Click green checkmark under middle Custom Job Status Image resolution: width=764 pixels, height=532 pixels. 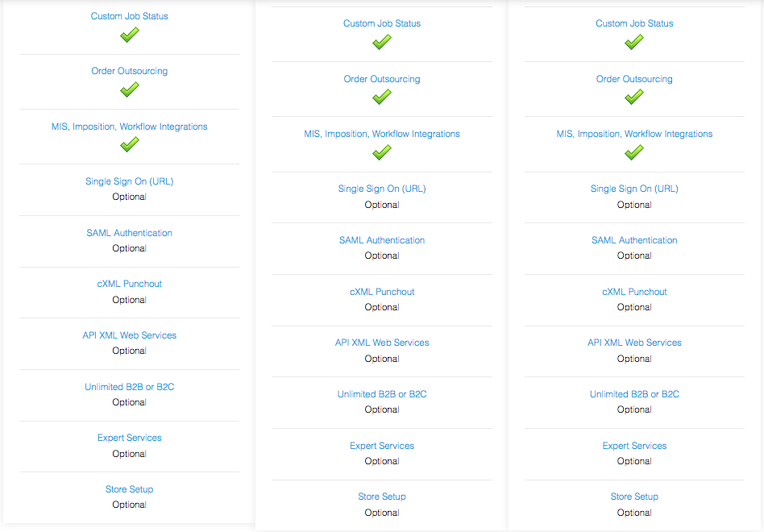(382, 42)
